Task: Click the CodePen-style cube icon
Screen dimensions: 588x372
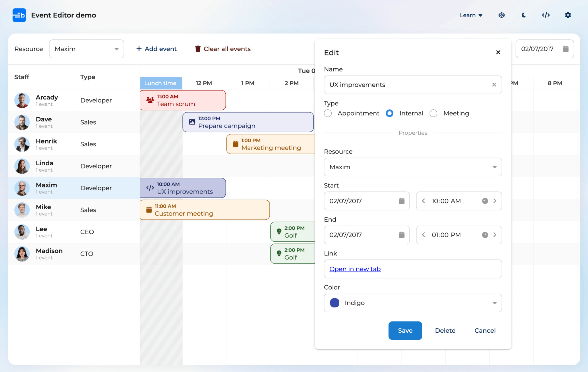Action: pyautogui.click(x=502, y=15)
